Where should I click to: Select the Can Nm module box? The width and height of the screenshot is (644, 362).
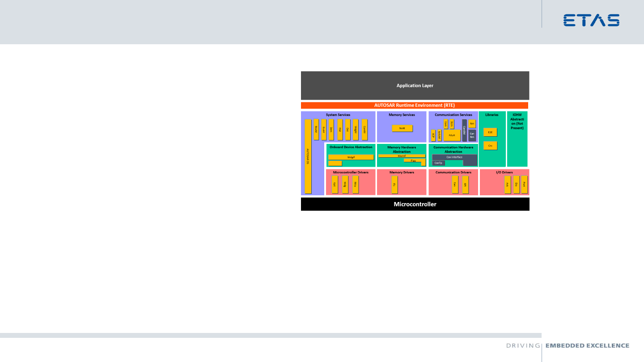(472, 135)
